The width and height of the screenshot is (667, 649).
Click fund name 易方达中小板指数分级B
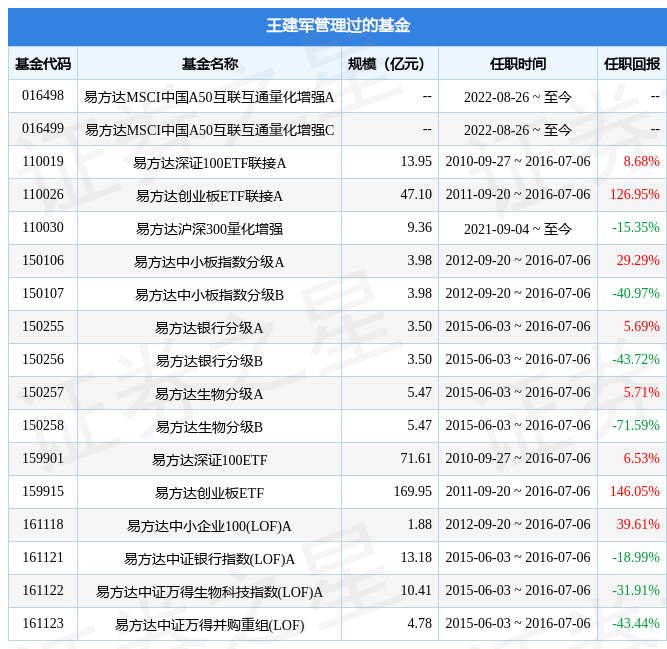click(209, 295)
